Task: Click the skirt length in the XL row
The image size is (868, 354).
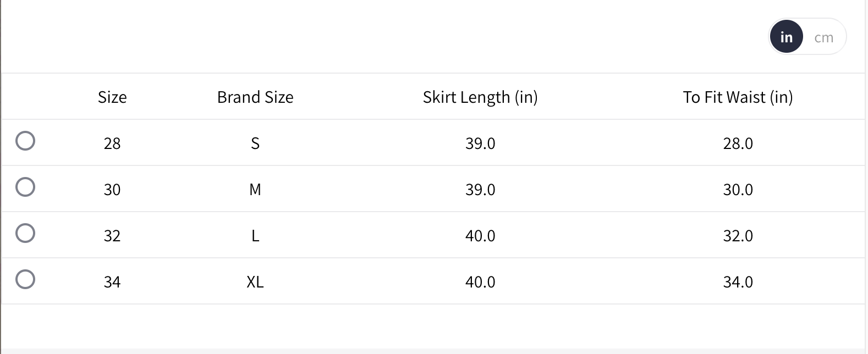Action: (480, 282)
